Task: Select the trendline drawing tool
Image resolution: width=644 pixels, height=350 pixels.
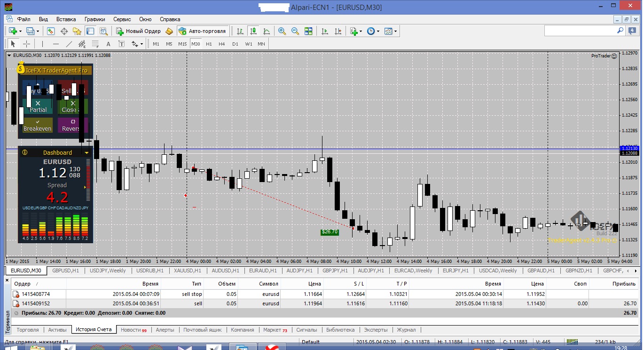Action: [x=69, y=44]
